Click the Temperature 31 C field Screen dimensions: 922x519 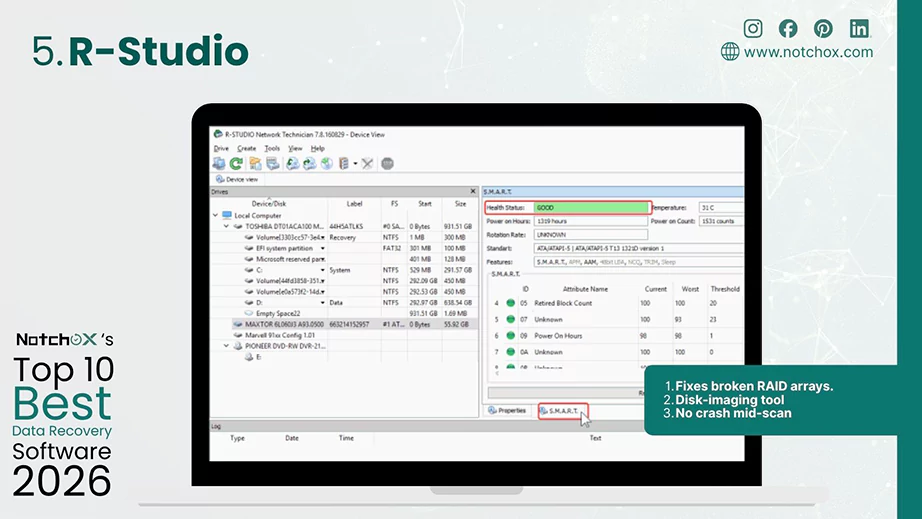(x=721, y=207)
